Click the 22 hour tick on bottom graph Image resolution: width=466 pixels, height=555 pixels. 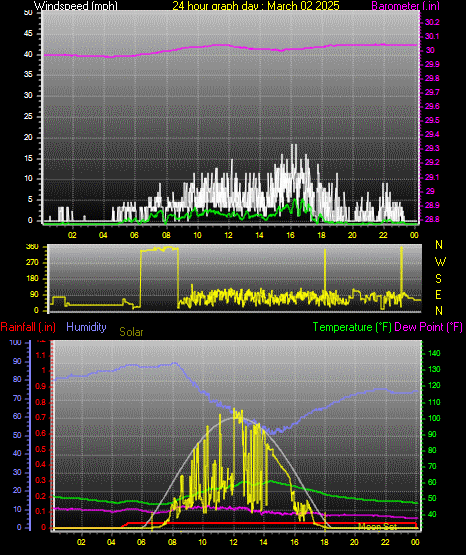point(385,542)
